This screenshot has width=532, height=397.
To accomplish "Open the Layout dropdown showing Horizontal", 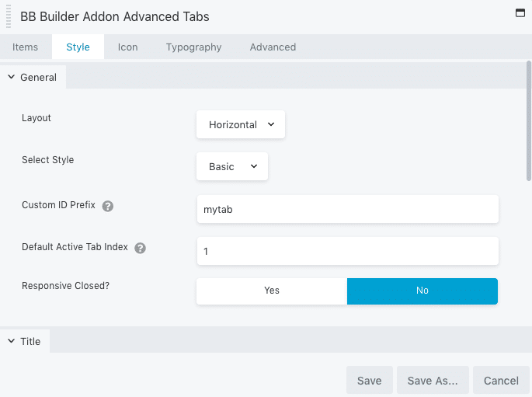I will click(241, 124).
